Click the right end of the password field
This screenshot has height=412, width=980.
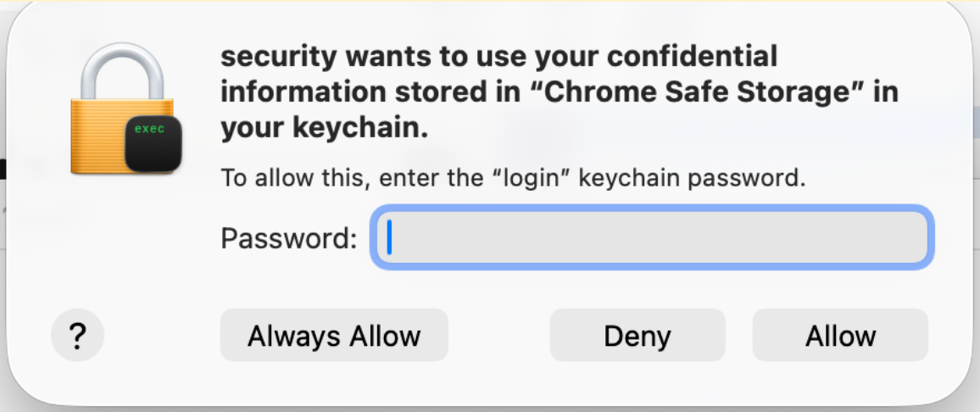pyautogui.click(x=916, y=238)
